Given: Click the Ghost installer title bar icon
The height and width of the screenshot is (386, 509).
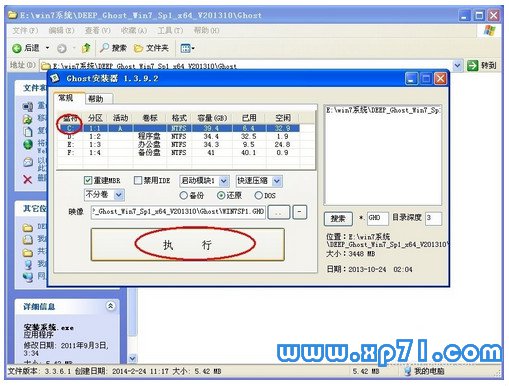Looking at the screenshot, I should click(x=55, y=79).
